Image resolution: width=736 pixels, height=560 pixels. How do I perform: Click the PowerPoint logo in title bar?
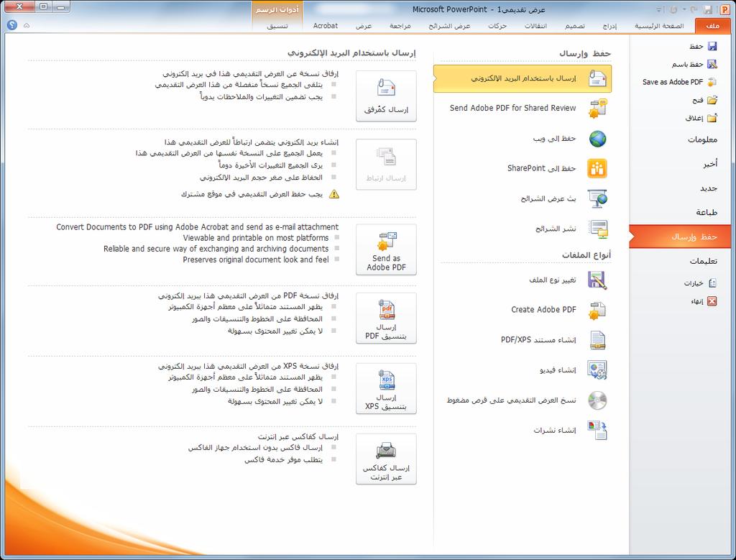pyautogui.click(x=724, y=9)
